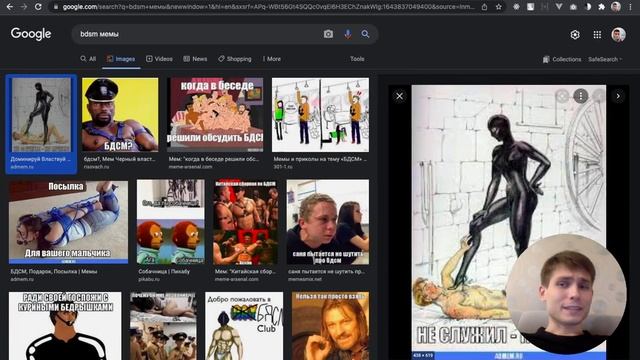The width and height of the screenshot is (640, 360).
Task: Open the 'Собачница | Пикабу' result thumbnail
Action: [171, 222]
